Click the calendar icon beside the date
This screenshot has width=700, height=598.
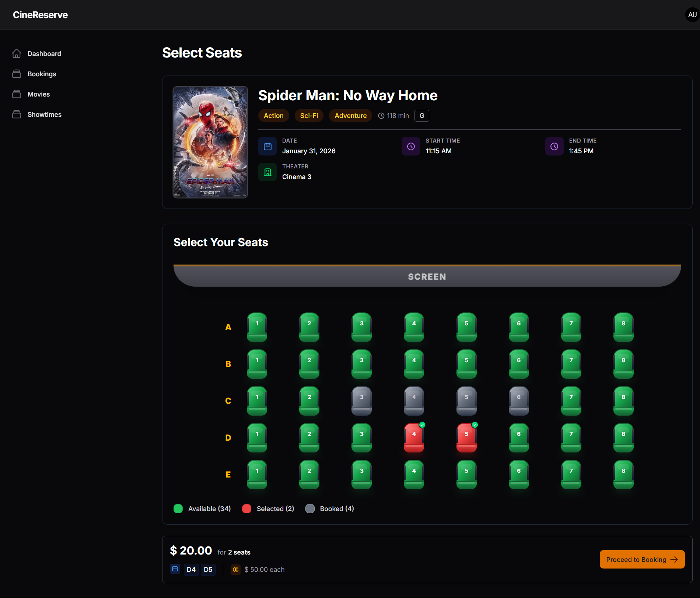267,146
